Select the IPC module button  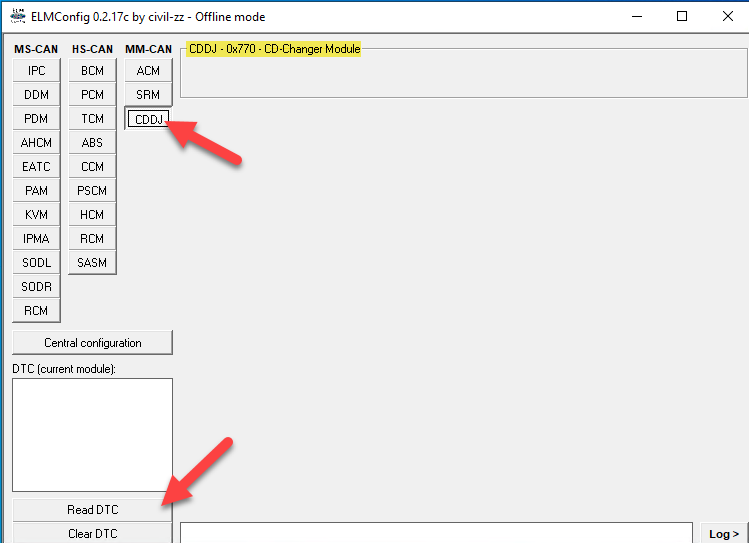click(x=36, y=71)
